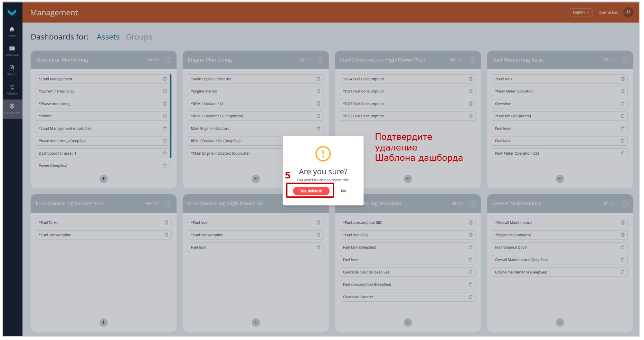
Task: Click the Alternator Monitoring list scrollbar
Action: [171, 116]
